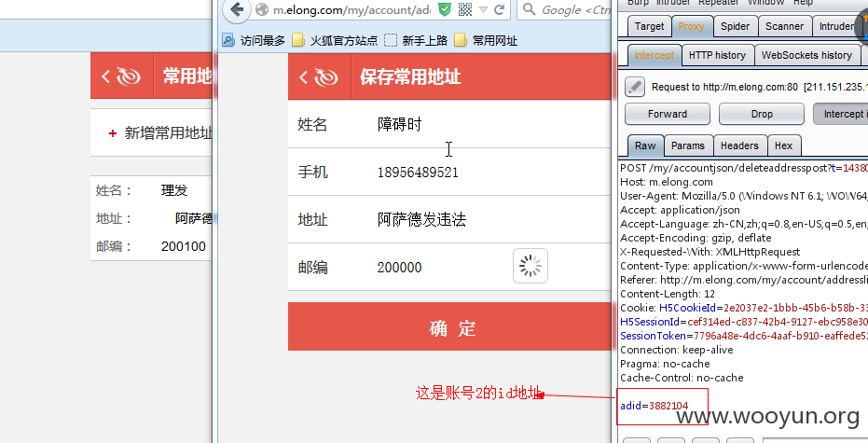Click the reload page icon
The image size is (868, 443).
(x=500, y=9)
